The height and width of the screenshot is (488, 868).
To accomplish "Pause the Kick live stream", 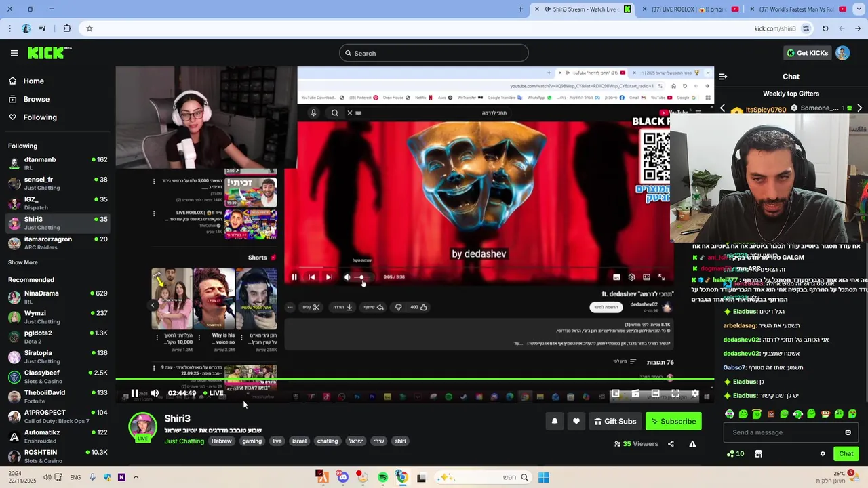I will pyautogui.click(x=134, y=393).
